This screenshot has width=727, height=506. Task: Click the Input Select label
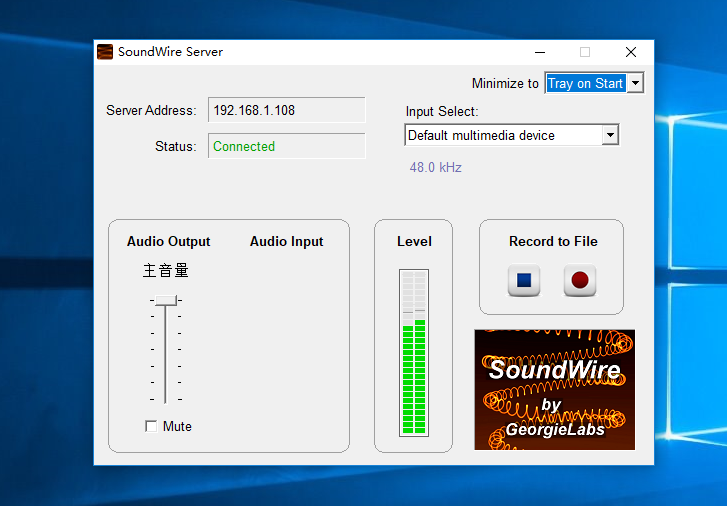(x=442, y=112)
